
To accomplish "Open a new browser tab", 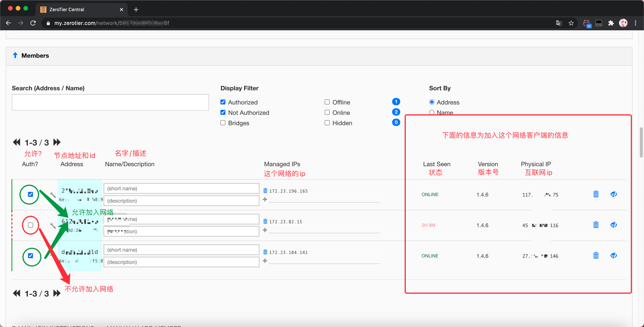I will 136,10.
